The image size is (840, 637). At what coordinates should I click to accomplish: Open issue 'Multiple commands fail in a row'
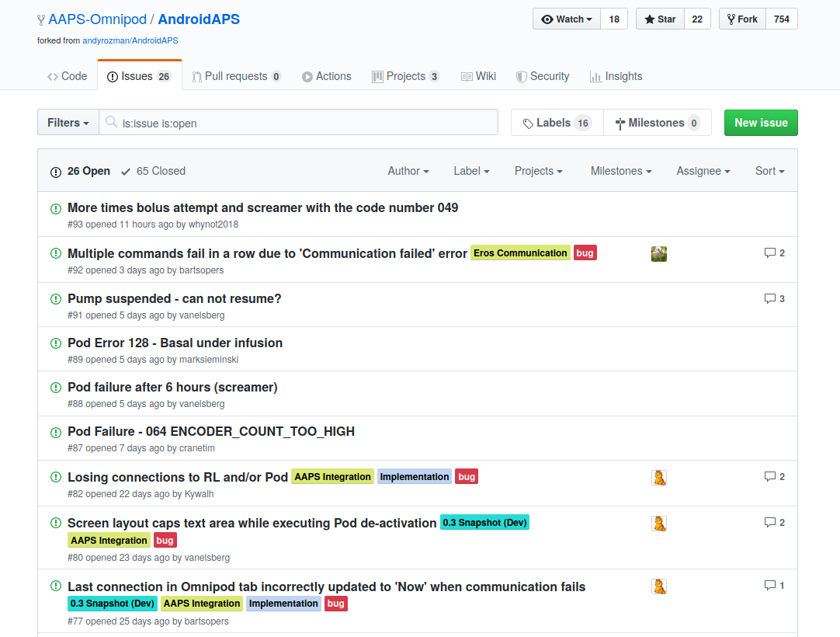[267, 253]
